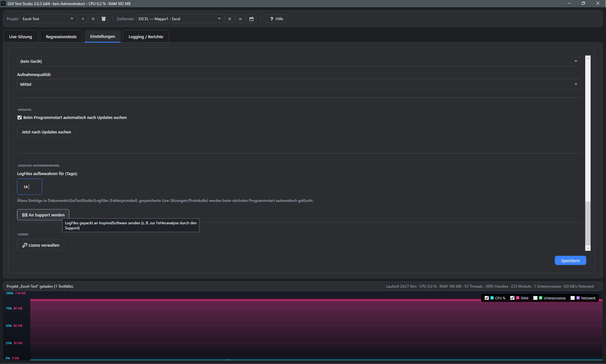The image size is (606, 364).
Task: Expand the (kein Gerät) device dropdown
Action: pyautogui.click(x=299, y=61)
